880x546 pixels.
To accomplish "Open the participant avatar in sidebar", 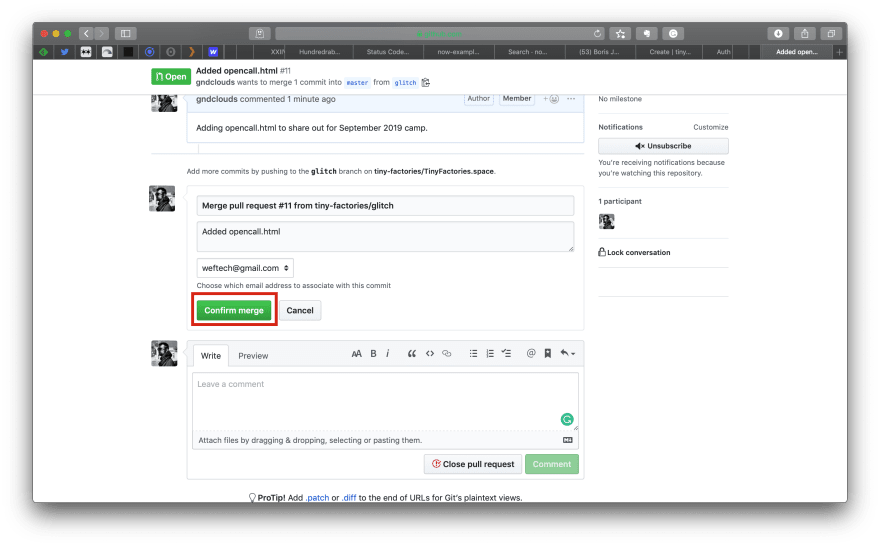I will 606,221.
